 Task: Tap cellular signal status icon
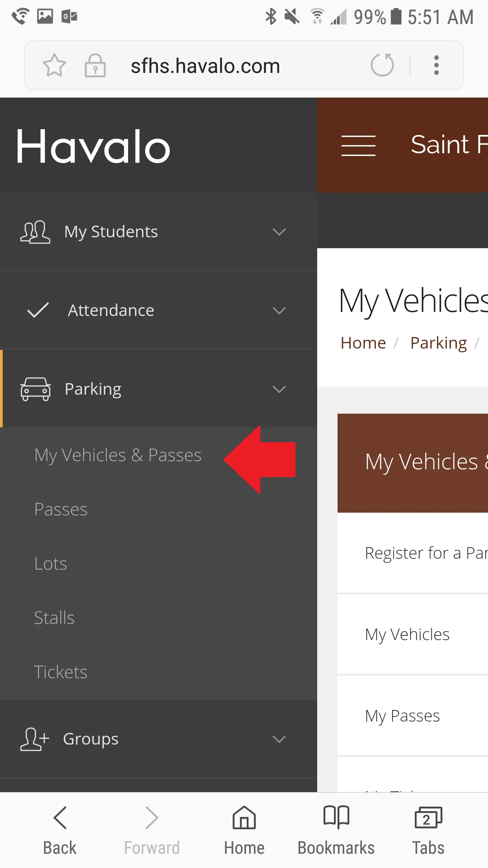point(339,17)
